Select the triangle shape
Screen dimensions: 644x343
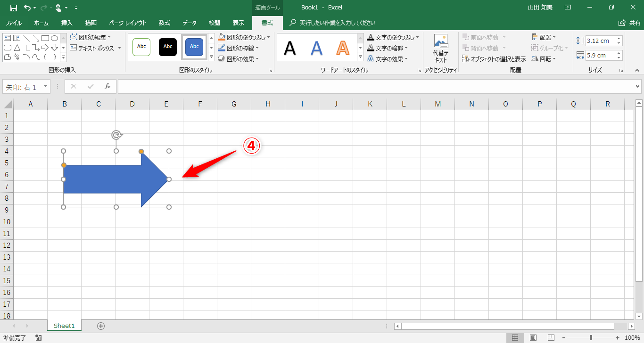(x=17, y=48)
